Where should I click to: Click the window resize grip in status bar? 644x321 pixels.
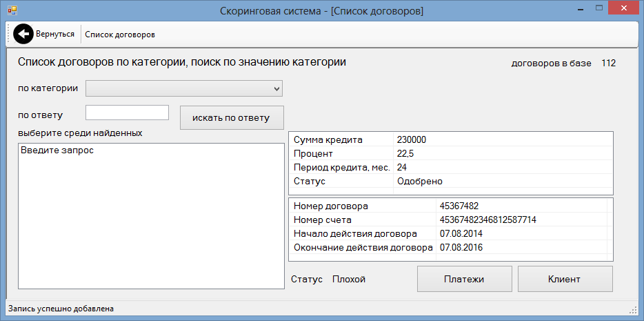click(x=632, y=309)
